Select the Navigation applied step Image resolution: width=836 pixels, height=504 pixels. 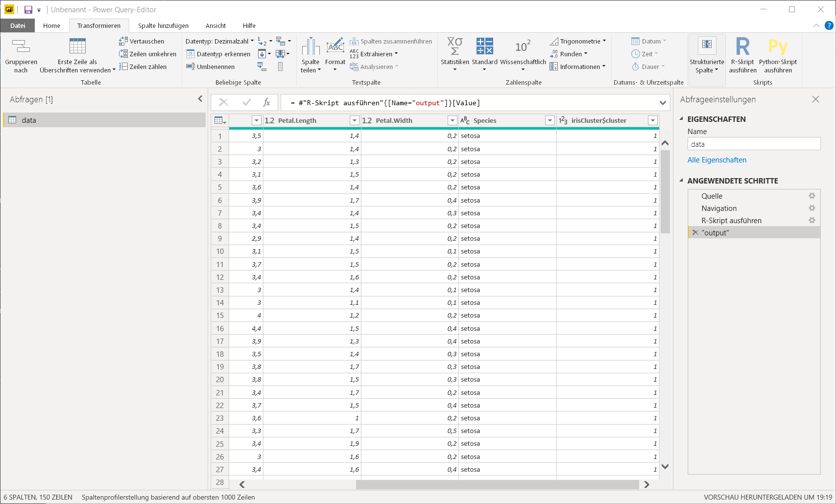pos(754,208)
